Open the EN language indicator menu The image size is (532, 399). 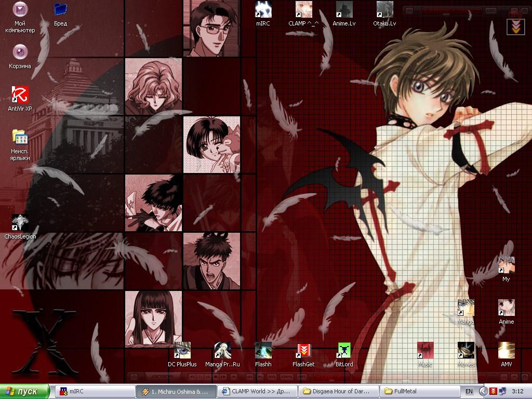469,391
